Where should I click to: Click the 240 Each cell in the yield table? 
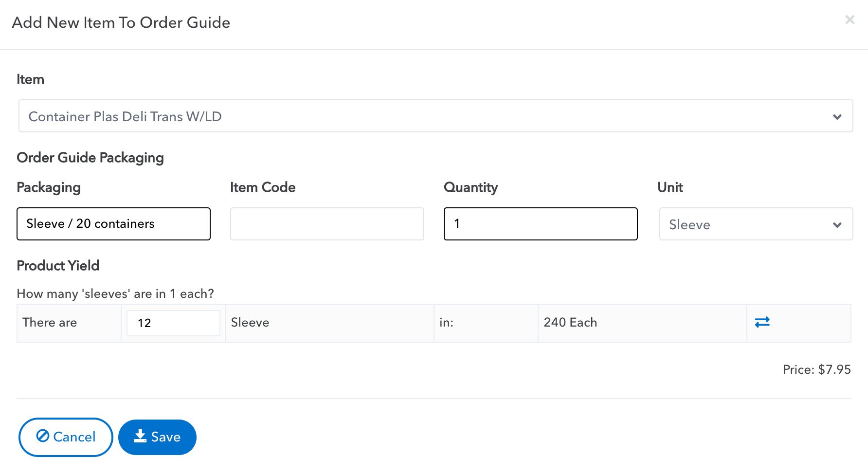coord(570,322)
